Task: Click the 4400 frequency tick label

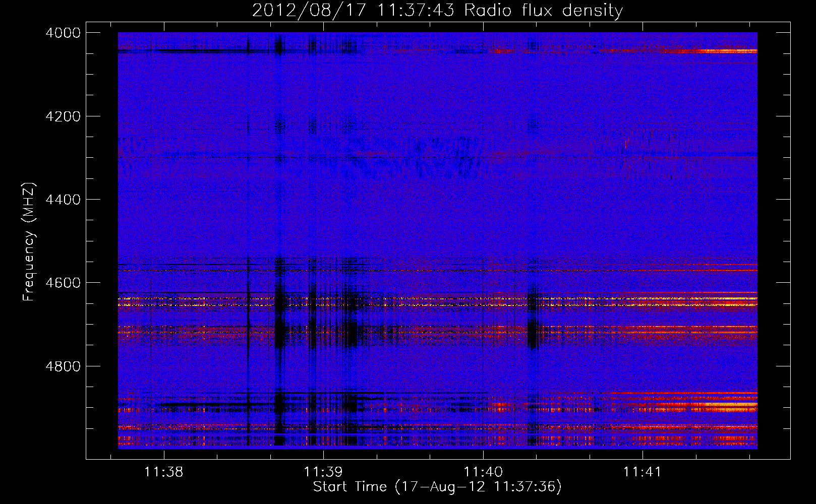Action: (63, 200)
